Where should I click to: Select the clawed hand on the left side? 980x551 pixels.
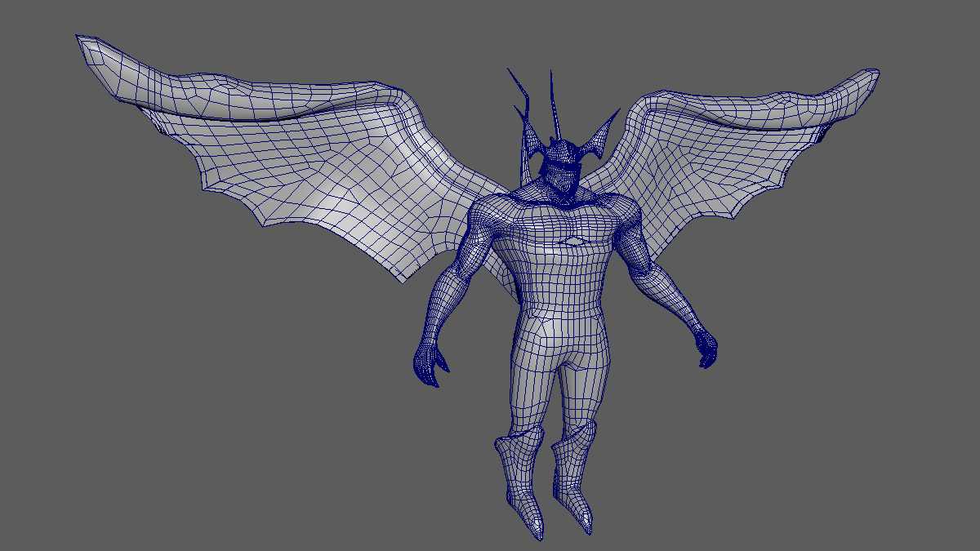pyautogui.click(x=430, y=363)
